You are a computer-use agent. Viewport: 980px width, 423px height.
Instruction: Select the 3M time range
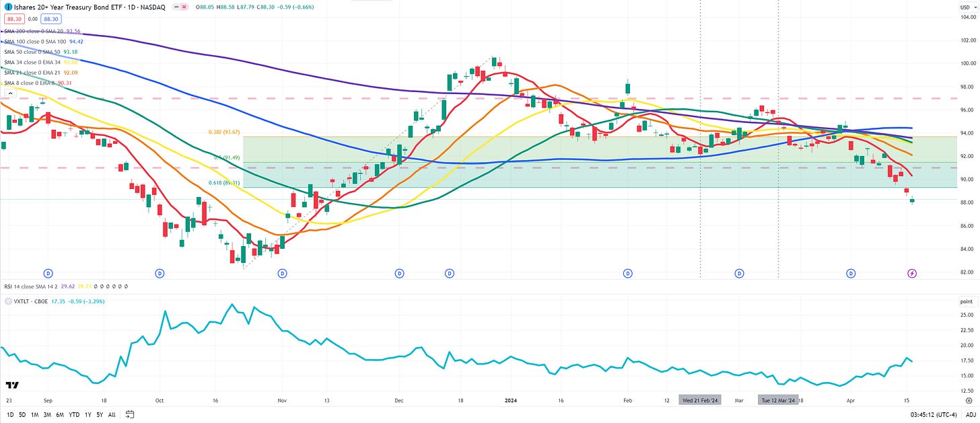coord(48,414)
